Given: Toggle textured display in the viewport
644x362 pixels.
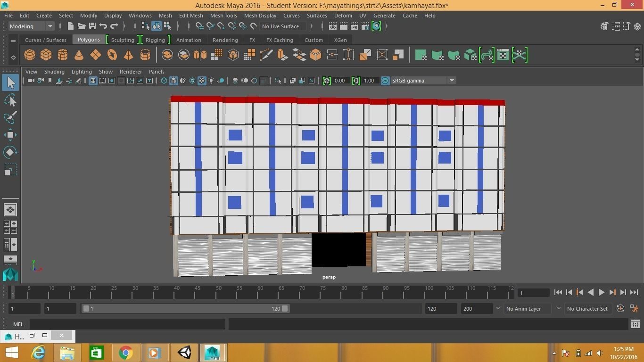Looking at the screenshot, I should click(x=202, y=81).
